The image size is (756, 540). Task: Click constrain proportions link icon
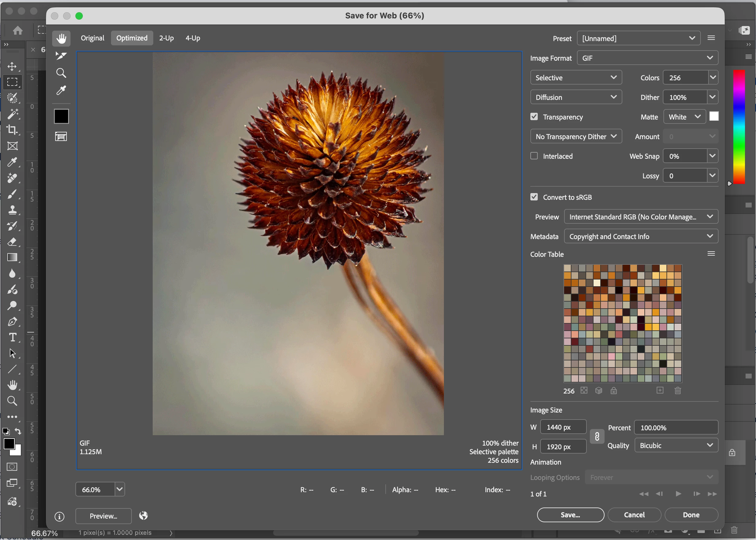pos(597,436)
